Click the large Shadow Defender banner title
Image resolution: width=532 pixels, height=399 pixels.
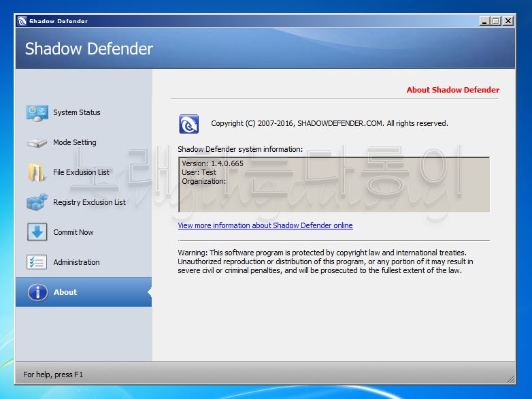click(89, 48)
